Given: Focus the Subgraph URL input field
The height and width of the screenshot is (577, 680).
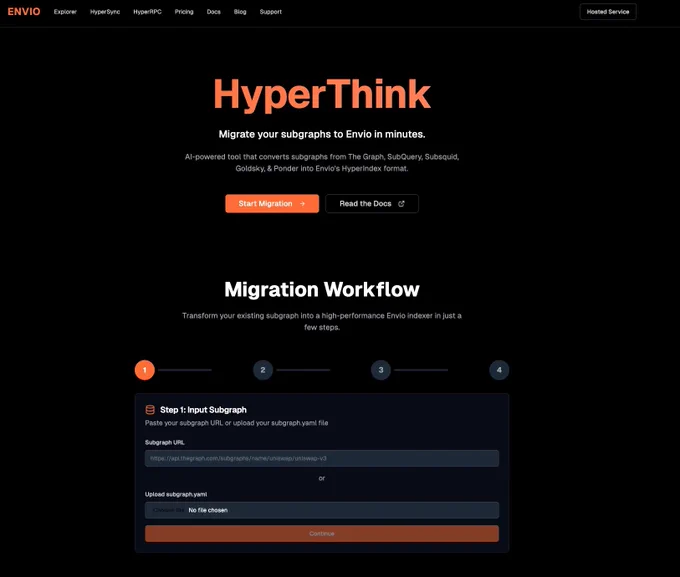Looking at the screenshot, I should pyautogui.click(x=322, y=458).
